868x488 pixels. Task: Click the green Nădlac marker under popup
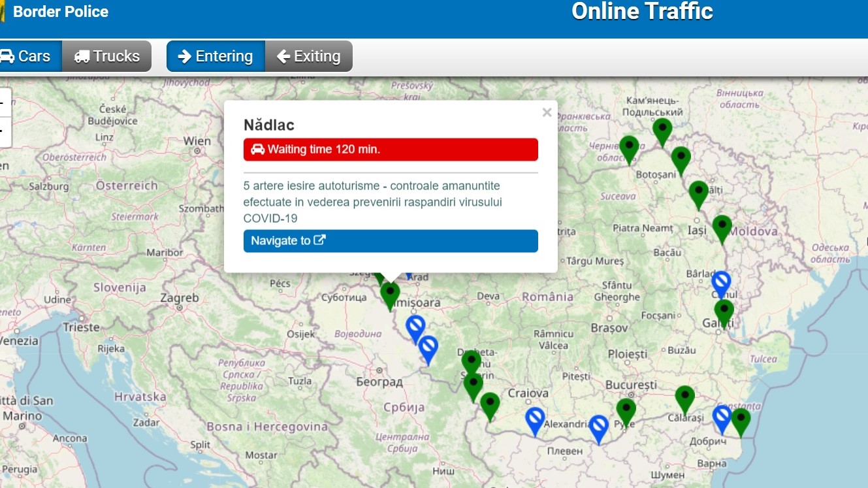click(x=390, y=293)
